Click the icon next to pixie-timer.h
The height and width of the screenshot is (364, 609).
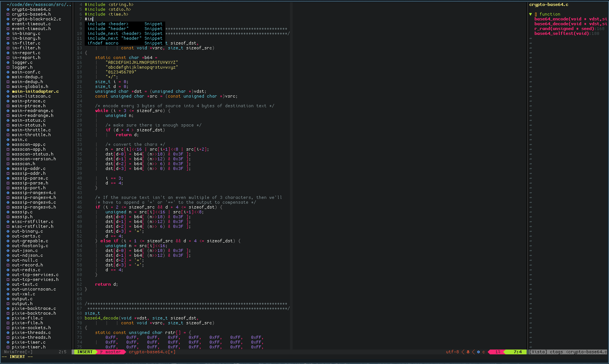tap(8, 347)
